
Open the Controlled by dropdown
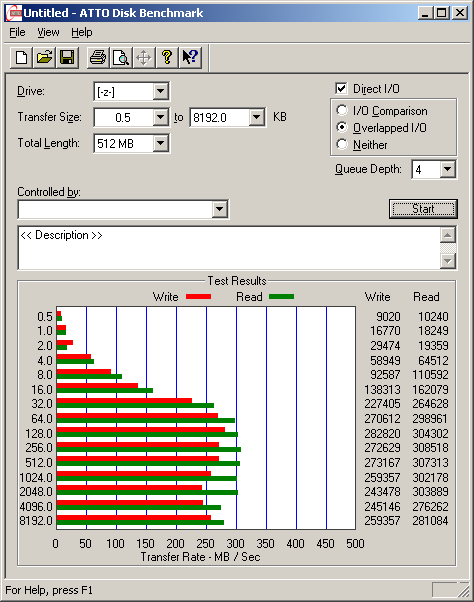(x=220, y=209)
